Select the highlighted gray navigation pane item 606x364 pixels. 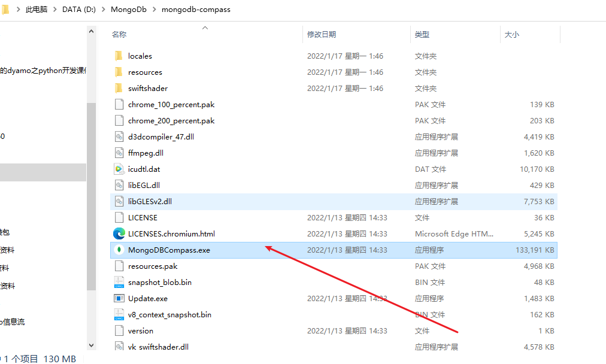pyautogui.click(x=43, y=172)
